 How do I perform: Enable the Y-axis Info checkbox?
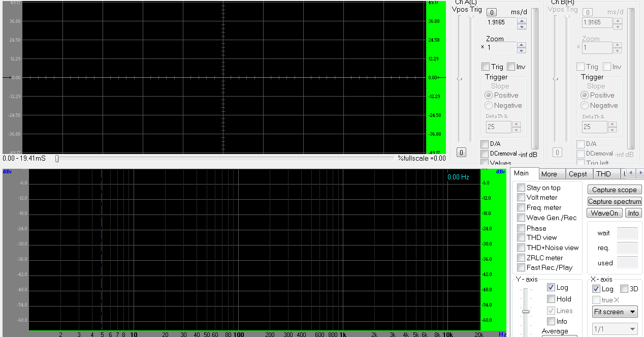tap(551, 321)
